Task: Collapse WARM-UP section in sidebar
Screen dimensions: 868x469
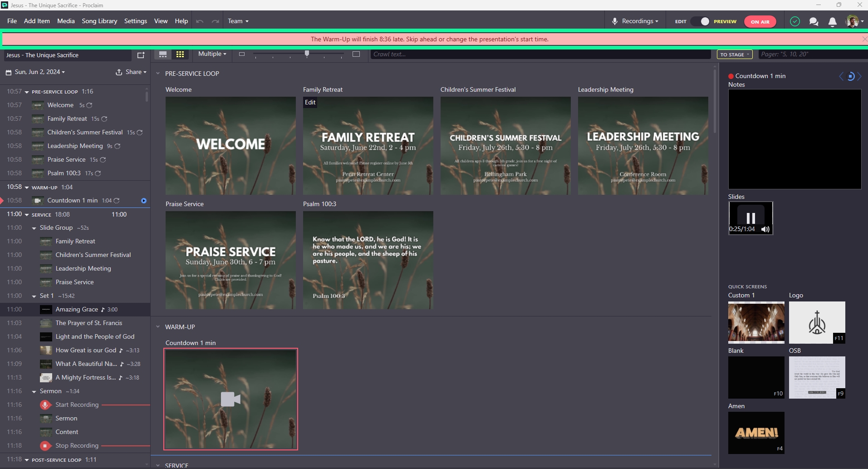Action: click(27, 188)
